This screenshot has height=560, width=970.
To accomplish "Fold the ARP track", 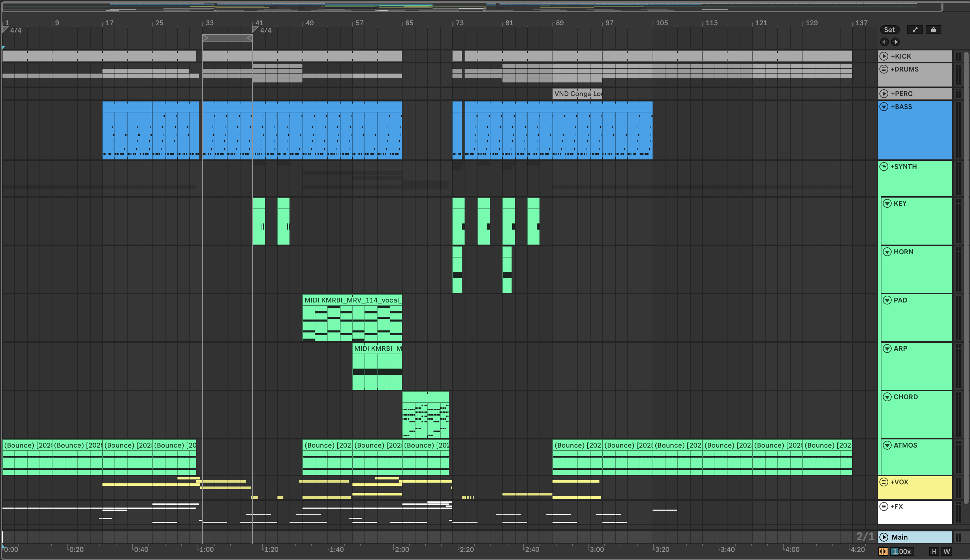I will click(887, 348).
